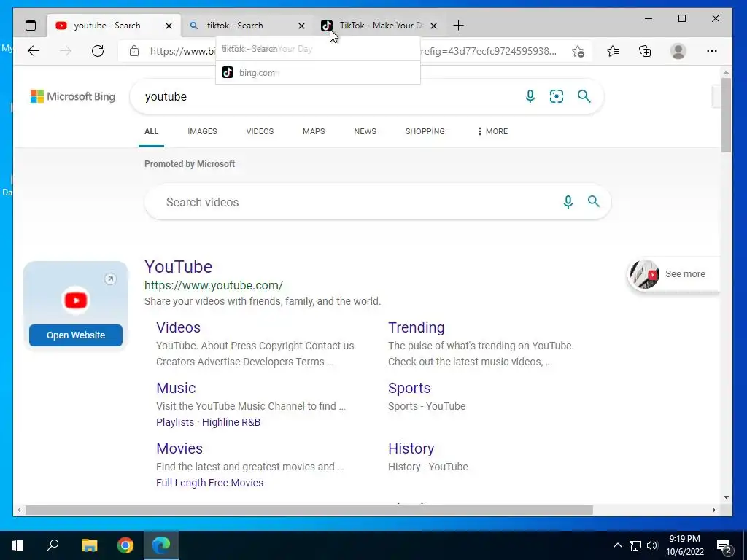
Task: Select the VIDEOS search category
Action: coord(260,131)
